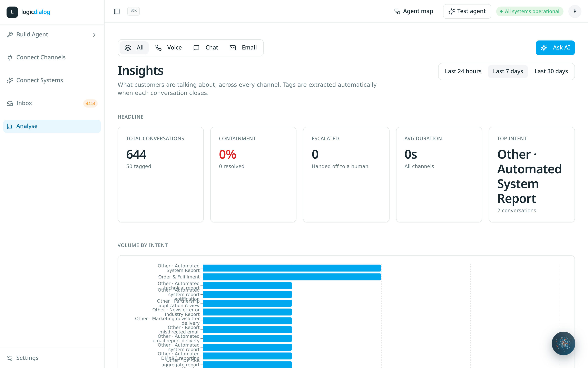Image resolution: width=588 pixels, height=368 pixels.
Task: Click the Analyse bar chart icon
Action: point(10,126)
